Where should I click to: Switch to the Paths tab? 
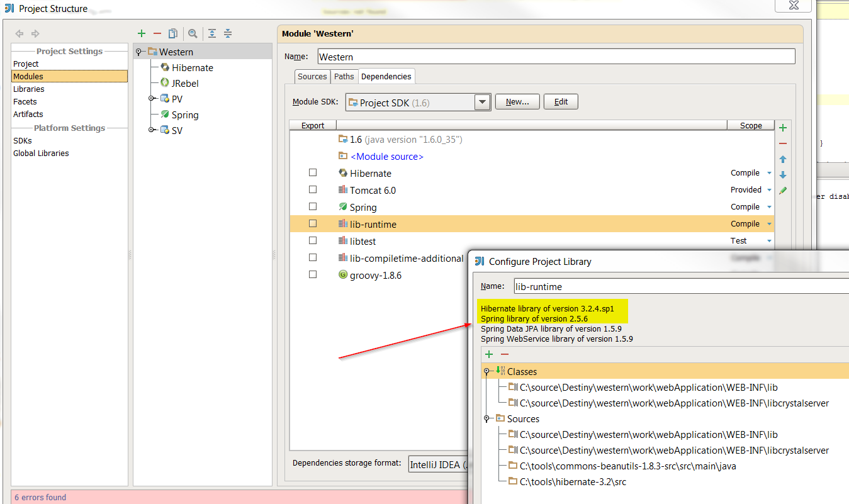pos(344,76)
